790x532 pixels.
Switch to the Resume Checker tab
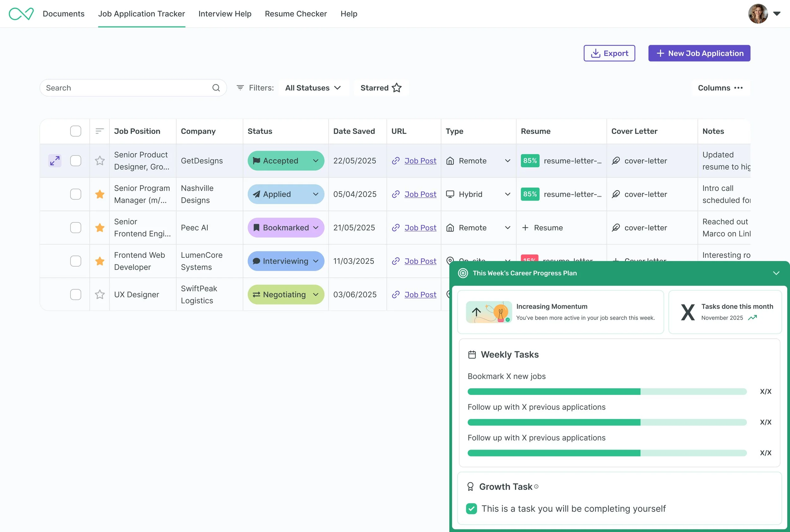tap(295, 14)
